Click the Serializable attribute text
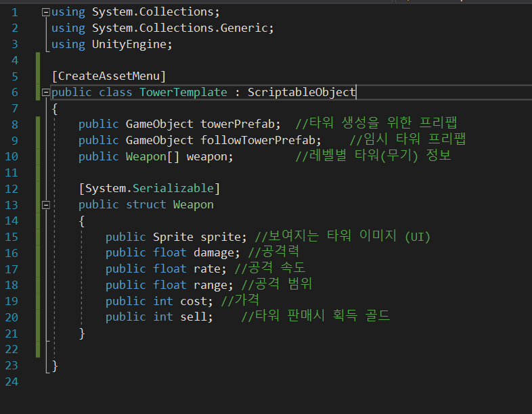Screen dimensions: 532x414 click(x=173, y=188)
